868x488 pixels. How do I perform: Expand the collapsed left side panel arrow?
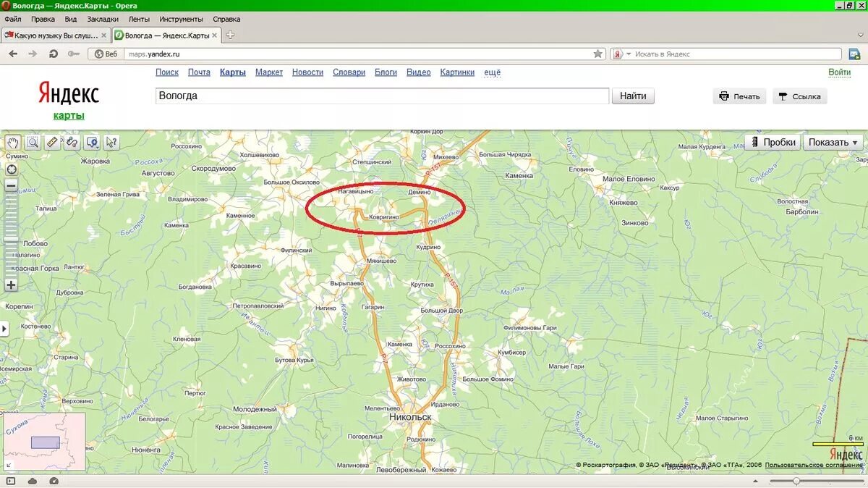4,329
